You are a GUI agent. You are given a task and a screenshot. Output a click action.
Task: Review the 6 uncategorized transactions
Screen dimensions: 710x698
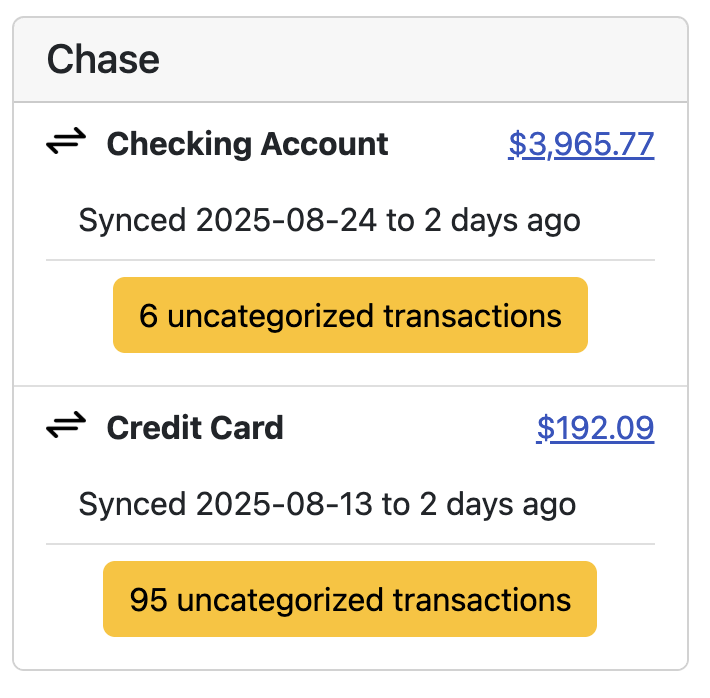(x=350, y=316)
